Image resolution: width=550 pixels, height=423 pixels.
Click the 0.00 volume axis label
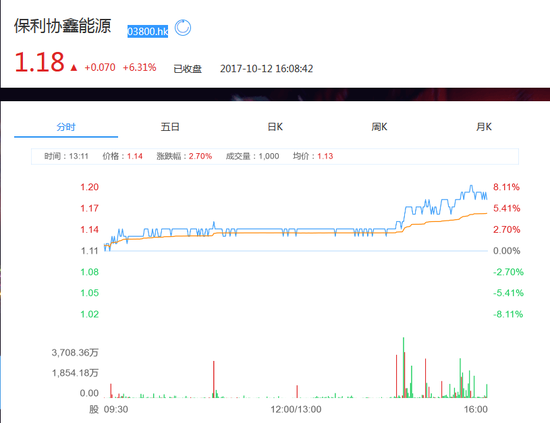pos(89,393)
